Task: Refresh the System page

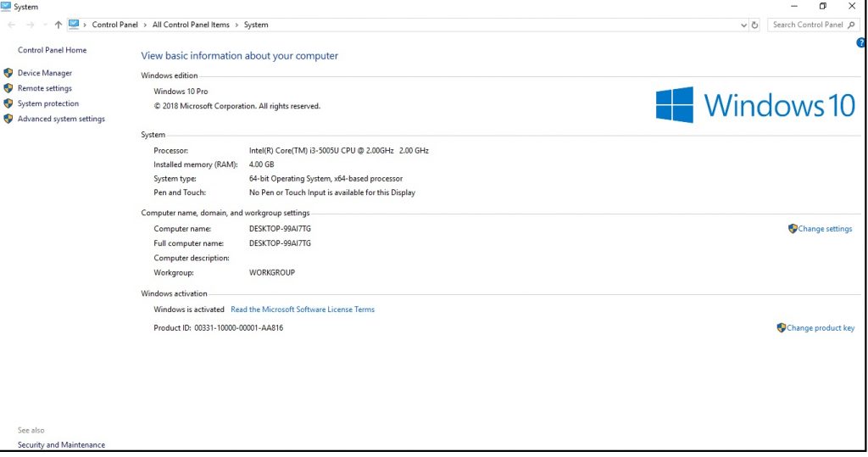Action: (x=754, y=25)
